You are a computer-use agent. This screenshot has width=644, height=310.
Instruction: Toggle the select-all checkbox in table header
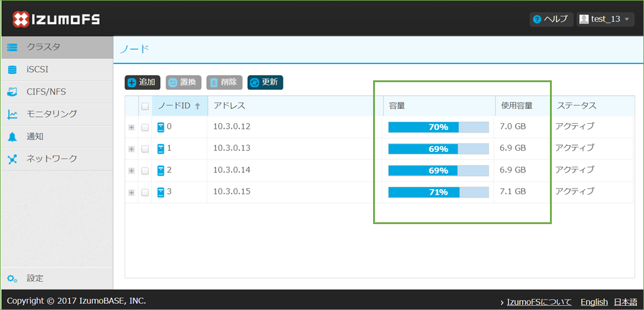145,106
